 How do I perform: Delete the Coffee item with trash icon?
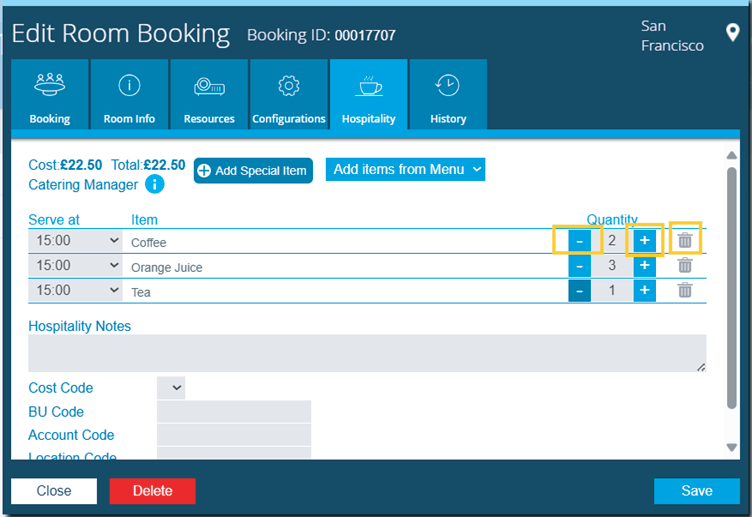tap(685, 240)
